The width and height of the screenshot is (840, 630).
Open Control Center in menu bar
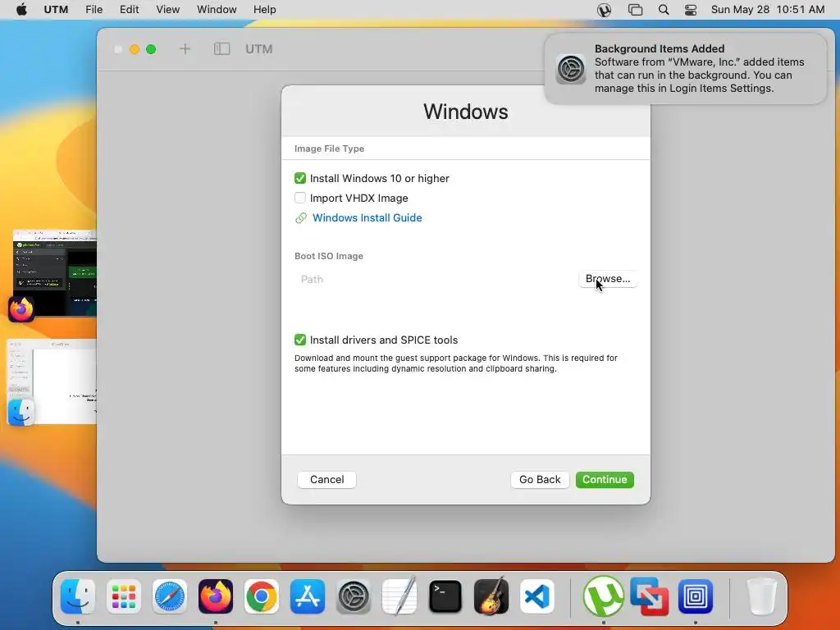click(691, 10)
